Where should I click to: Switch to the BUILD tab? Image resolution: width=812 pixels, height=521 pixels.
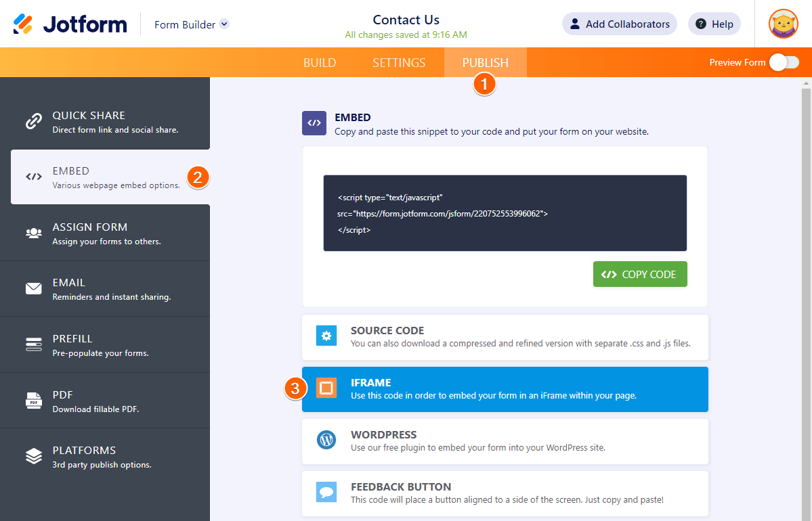click(320, 63)
